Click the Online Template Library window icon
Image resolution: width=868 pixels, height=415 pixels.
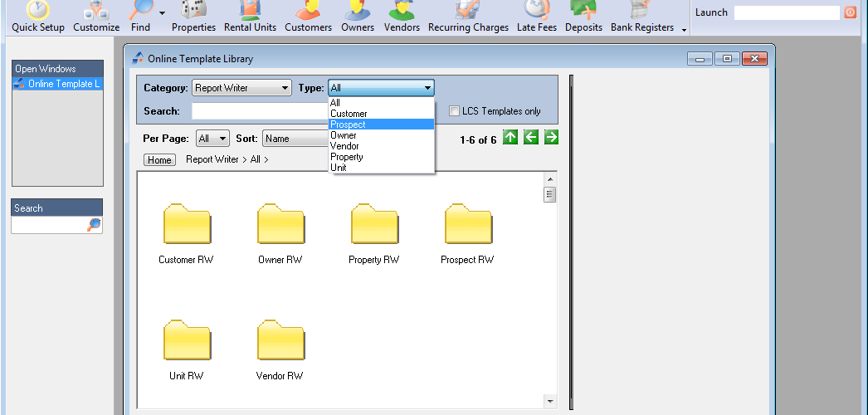[138, 58]
